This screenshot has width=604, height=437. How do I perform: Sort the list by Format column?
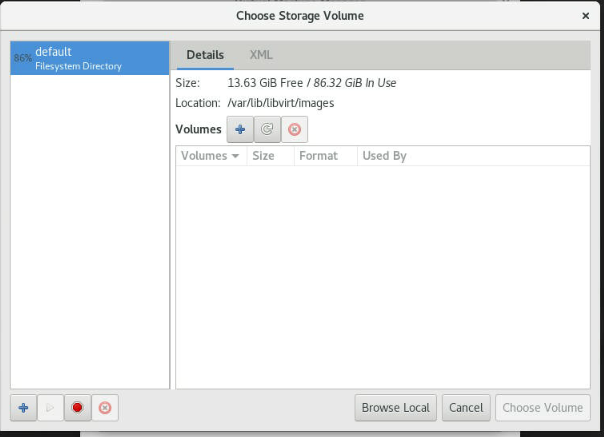318,156
